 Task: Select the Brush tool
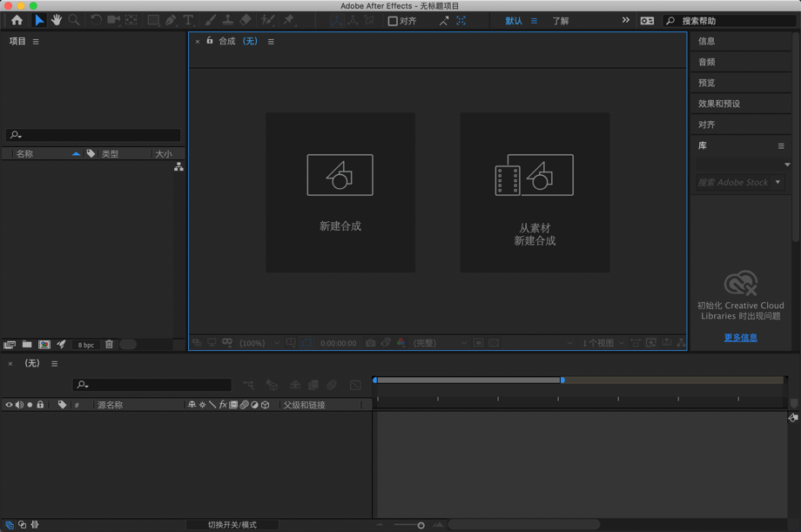click(x=210, y=20)
